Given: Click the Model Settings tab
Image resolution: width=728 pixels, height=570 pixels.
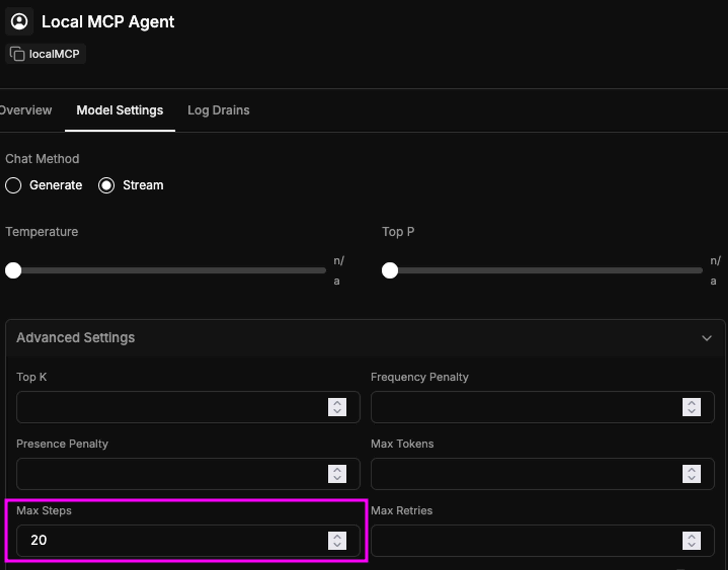Looking at the screenshot, I should (120, 110).
